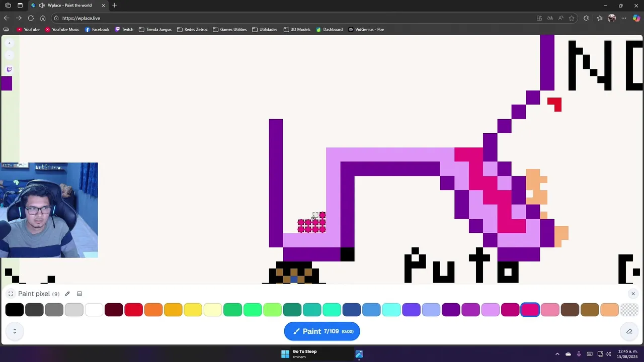Add this page to favorites star
Image resolution: width=644 pixels, height=362 pixels.
click(572, 18)
